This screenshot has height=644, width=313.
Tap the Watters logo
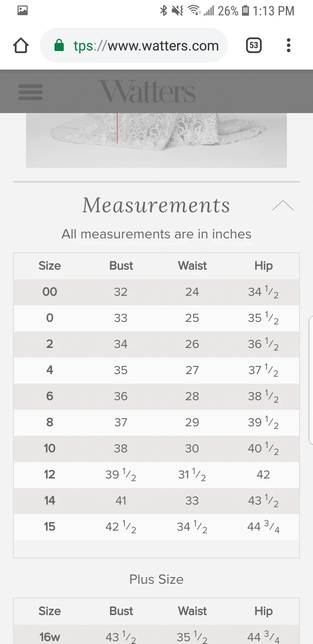147,91
